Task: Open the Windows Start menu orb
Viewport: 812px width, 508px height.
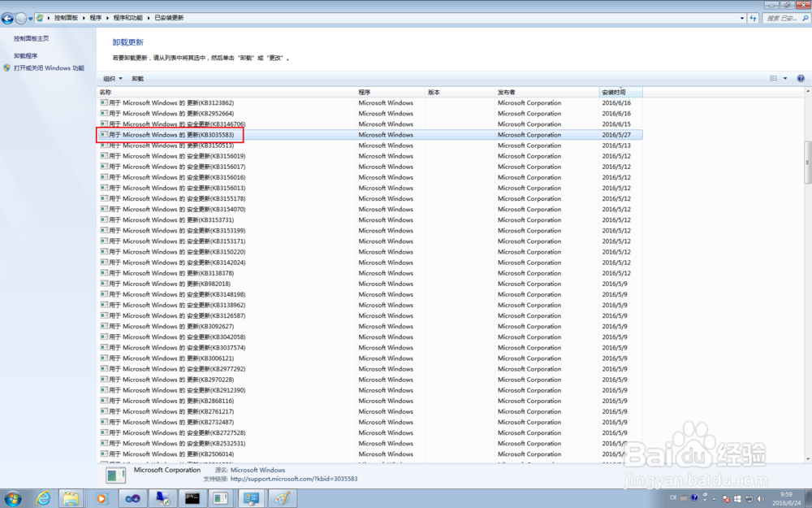Action: [x=12, y=499]
